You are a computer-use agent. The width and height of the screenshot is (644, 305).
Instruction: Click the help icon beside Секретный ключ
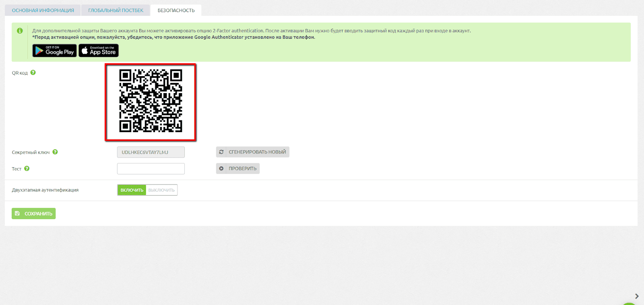click(x=55, y=152)
